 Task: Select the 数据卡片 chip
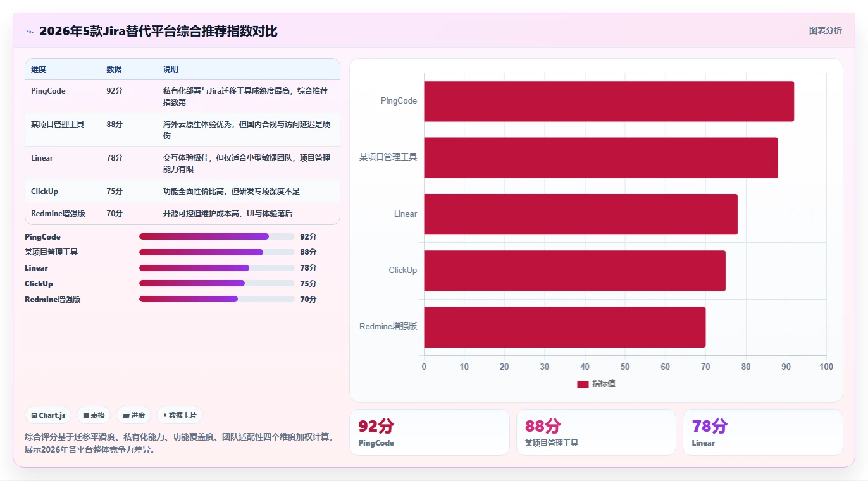(180, 415)
